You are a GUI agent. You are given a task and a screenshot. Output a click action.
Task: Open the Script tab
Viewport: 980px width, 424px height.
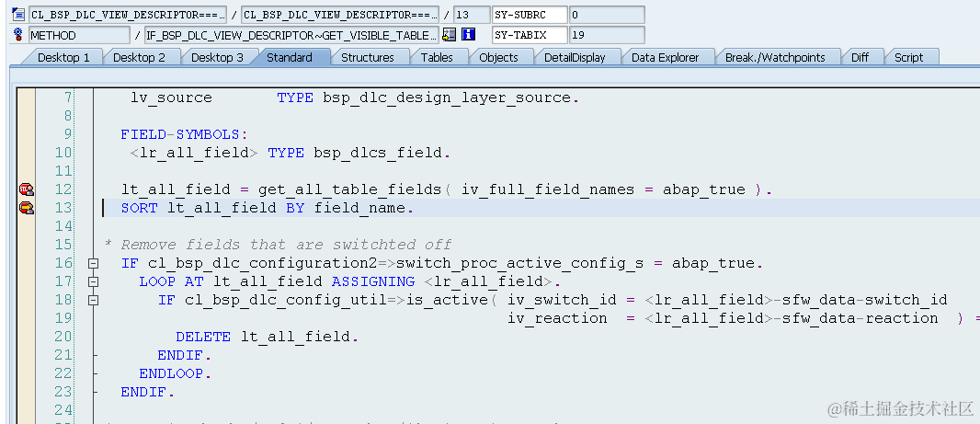[x=908, y=57]
